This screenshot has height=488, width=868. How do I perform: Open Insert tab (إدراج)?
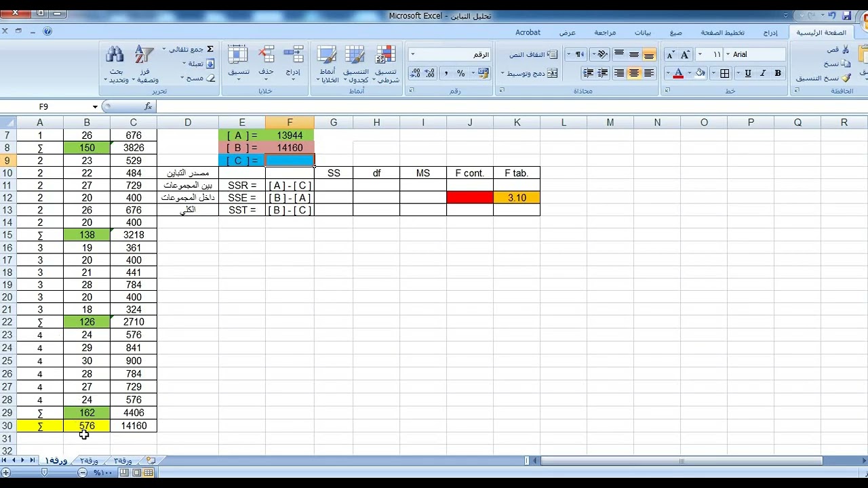click(x=770, y=33)
